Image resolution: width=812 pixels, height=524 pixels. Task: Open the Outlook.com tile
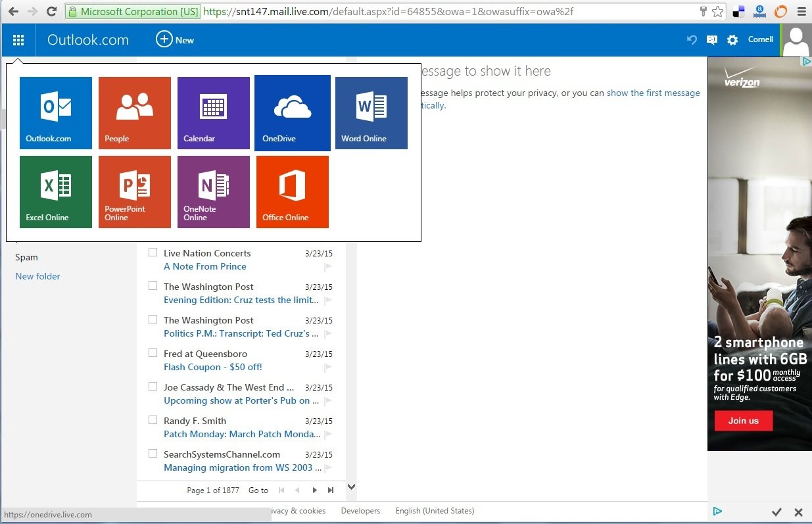[x=56, y=113]
